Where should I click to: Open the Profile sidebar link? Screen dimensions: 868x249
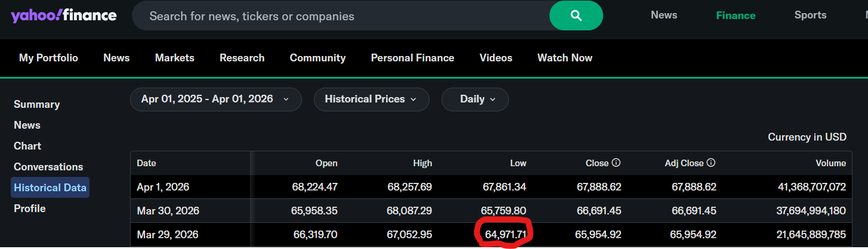[29, 208]
